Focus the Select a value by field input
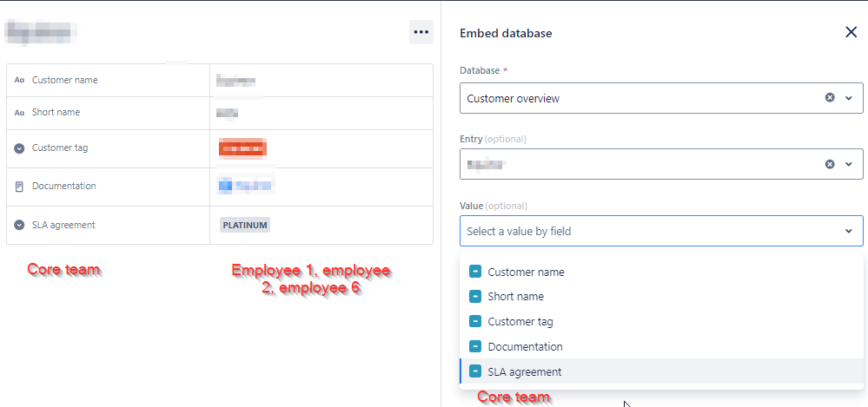 [661, 231]
